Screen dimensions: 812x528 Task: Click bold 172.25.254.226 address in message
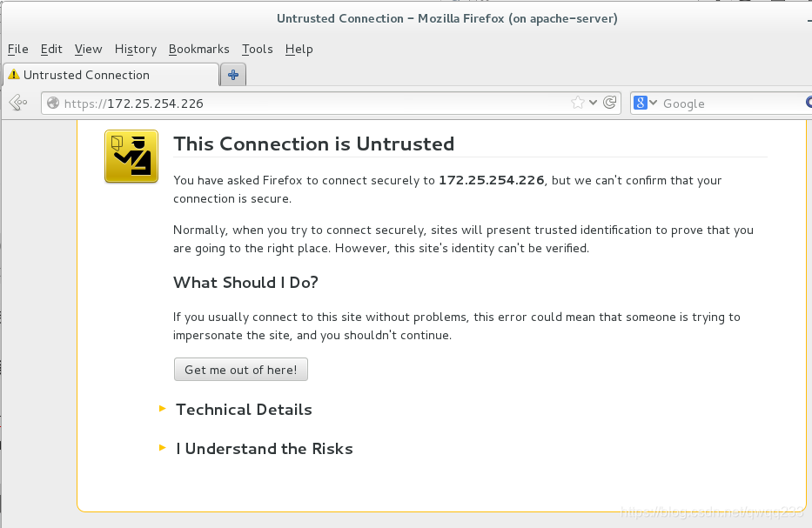492,180
